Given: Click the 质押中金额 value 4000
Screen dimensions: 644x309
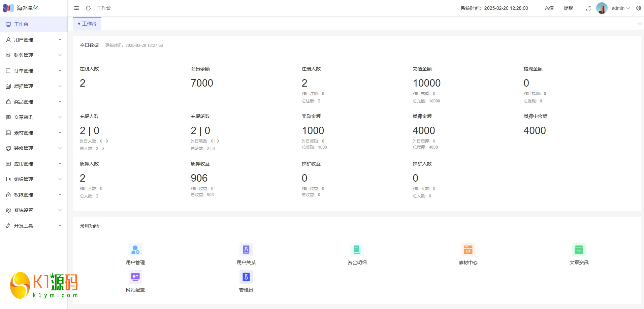Looking at the screenshot, I should (x=535, y=130).
